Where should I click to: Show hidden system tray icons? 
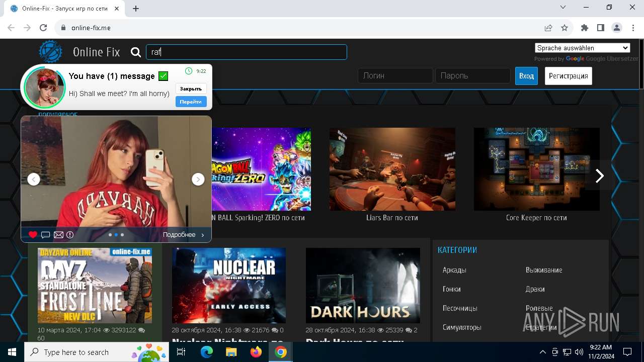click(x=542, y=352)
